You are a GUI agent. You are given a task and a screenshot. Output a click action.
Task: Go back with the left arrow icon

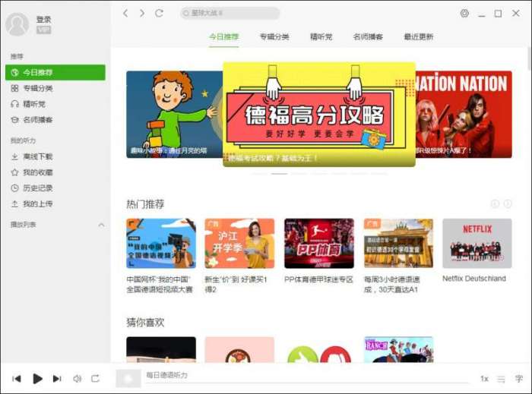point(125,13)
